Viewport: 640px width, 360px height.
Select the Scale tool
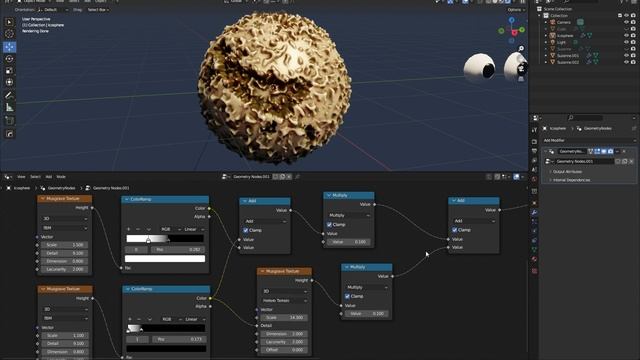[x=9, y=71]
